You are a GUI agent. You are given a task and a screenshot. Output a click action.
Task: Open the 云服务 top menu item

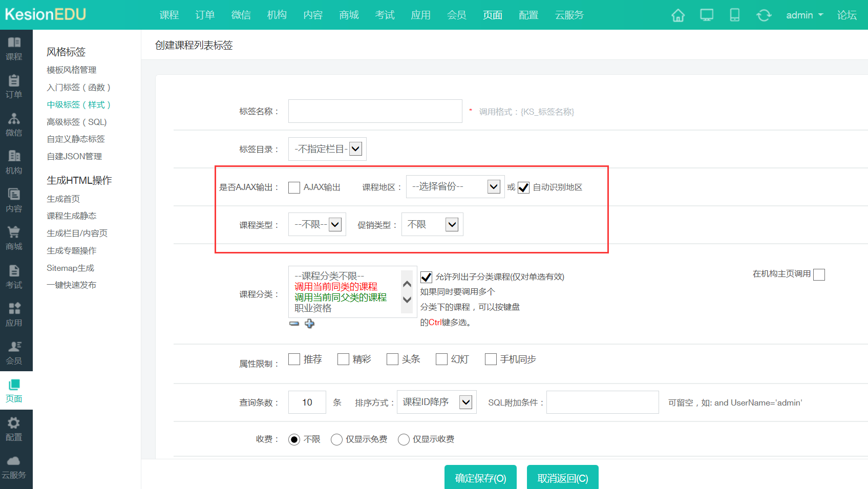point(569,15)
